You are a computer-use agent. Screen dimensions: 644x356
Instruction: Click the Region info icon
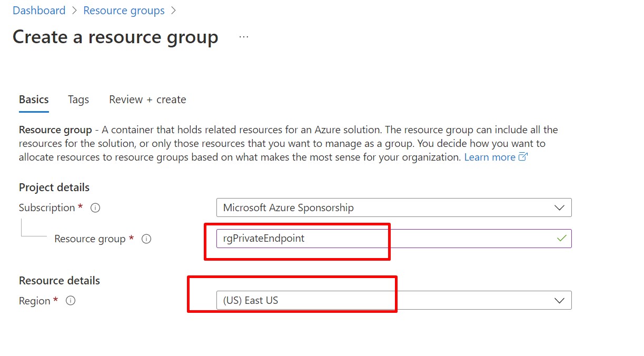(x=71, y=301)
